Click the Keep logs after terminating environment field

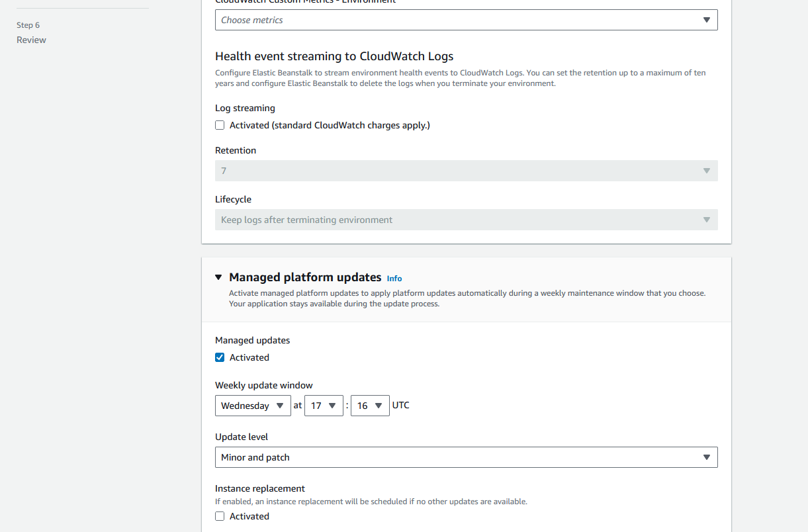coord(457,220)
